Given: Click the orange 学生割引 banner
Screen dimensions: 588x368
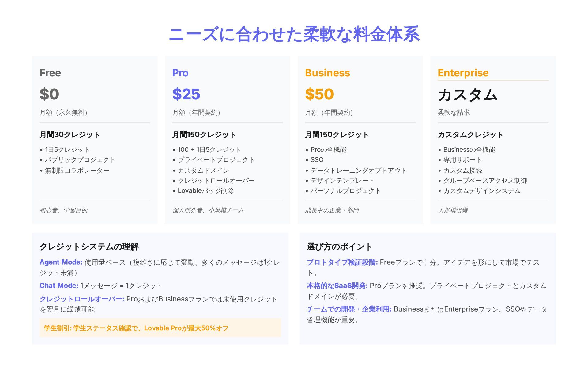Looking at the screenshot, I should (x=160, y=328).
